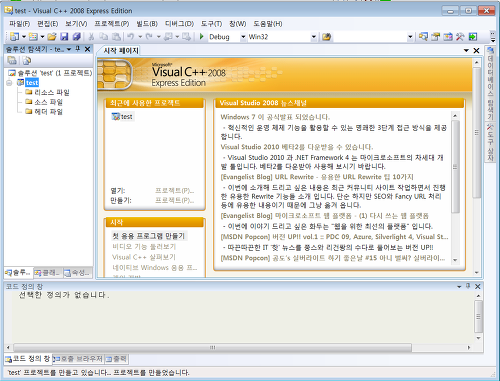
Task: Click the New Project toolbar icon
Action: 15,37
